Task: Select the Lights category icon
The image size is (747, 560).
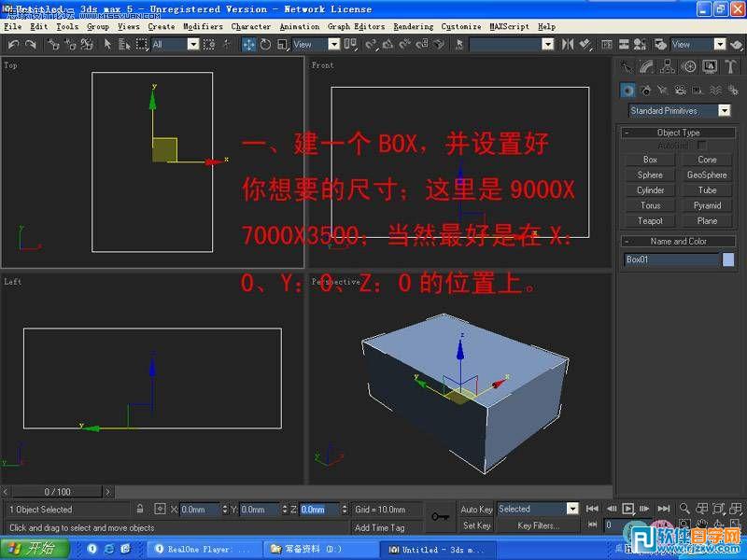Action: [663, 90]
